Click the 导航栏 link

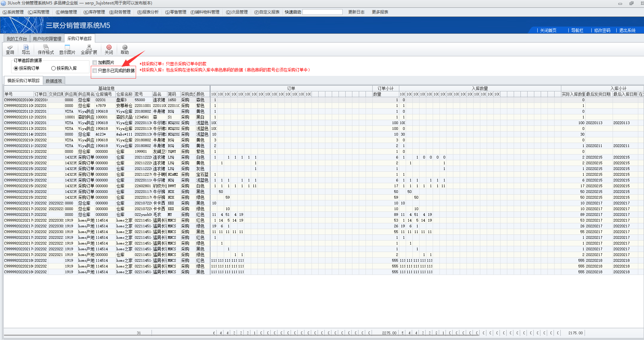click(577, 30)
